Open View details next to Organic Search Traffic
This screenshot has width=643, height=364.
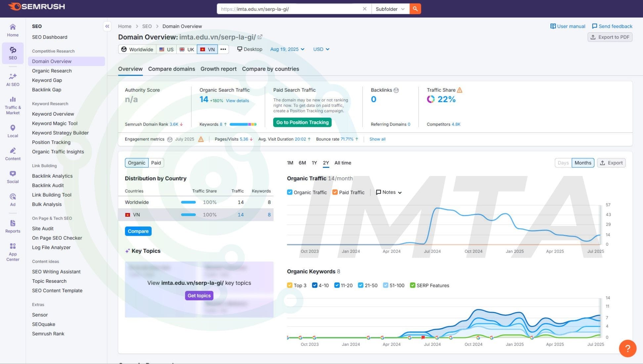(237, 100)
